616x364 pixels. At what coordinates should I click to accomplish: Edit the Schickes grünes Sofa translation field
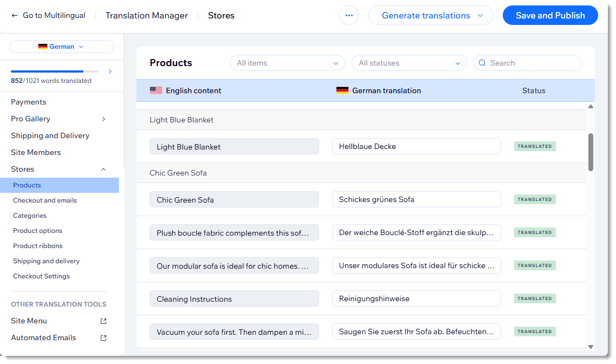click(417, 199)
